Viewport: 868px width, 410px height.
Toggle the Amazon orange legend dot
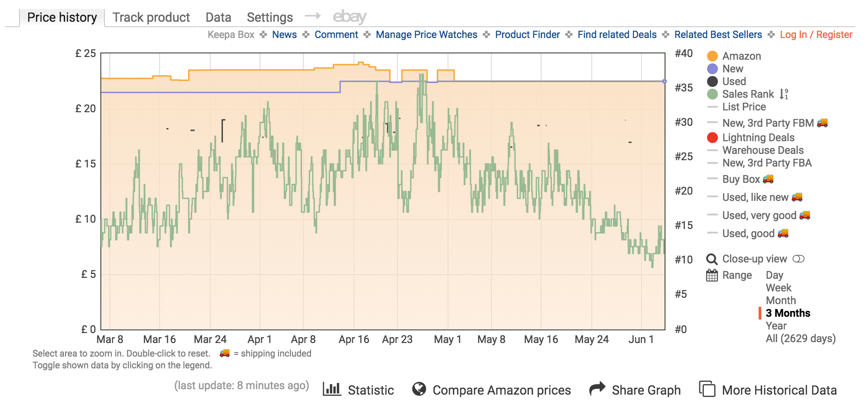point(712,56)
